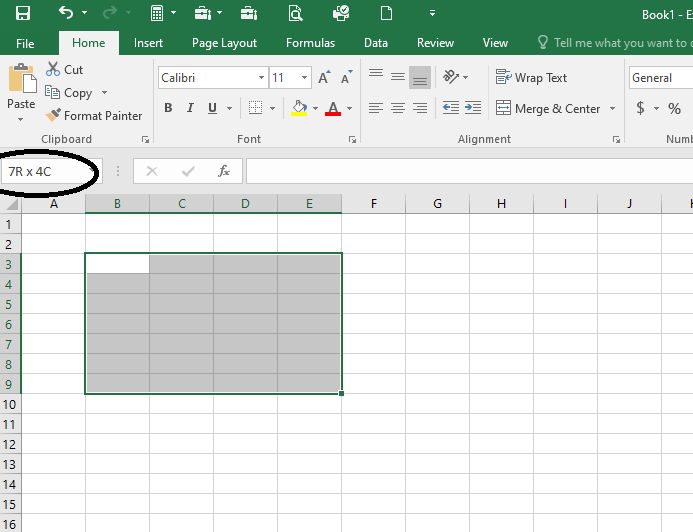Click the Merge & Center button
Image resolution: width=693 pixels, height=532 pixels.
tap(548, 109)
